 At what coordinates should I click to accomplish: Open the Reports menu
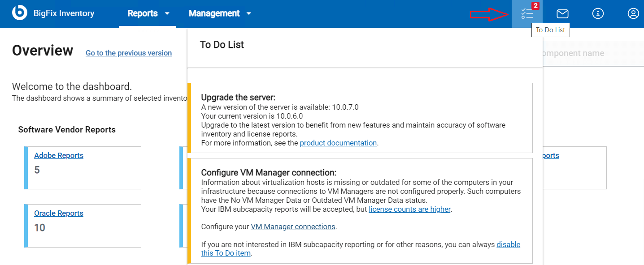click(x=142, y=13)
